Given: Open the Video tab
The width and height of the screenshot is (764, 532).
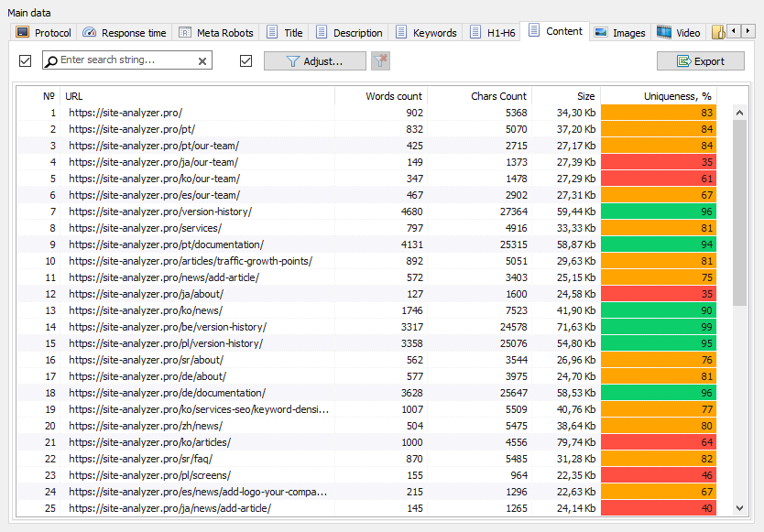Looking at the screenshot, I should pos(679,33).
